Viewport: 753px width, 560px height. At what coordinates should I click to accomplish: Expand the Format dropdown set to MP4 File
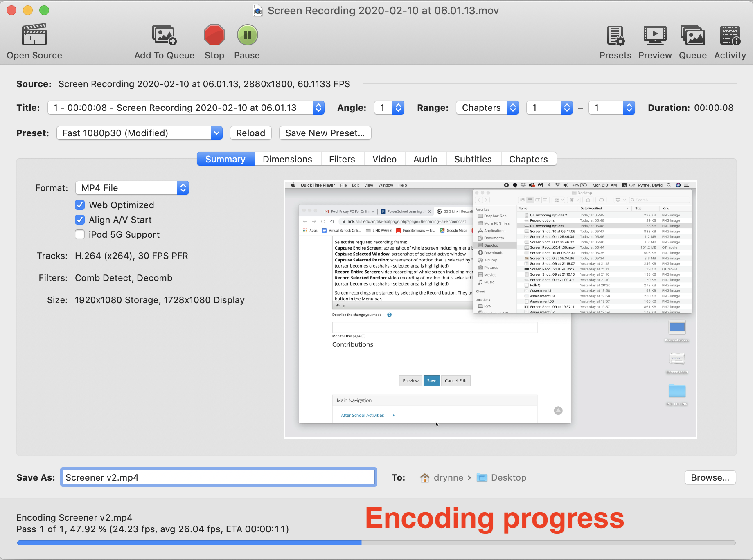132,188
